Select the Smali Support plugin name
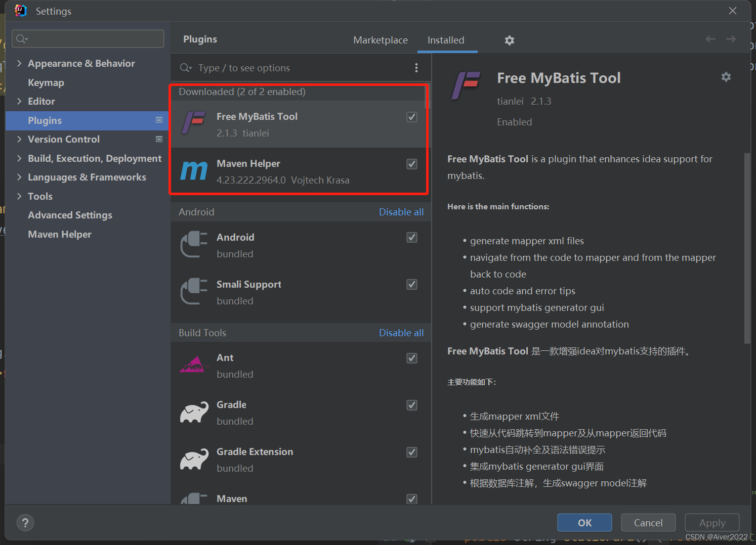Image resolution: width=756 pixels, height=545 pixels. tap(249, 284)
